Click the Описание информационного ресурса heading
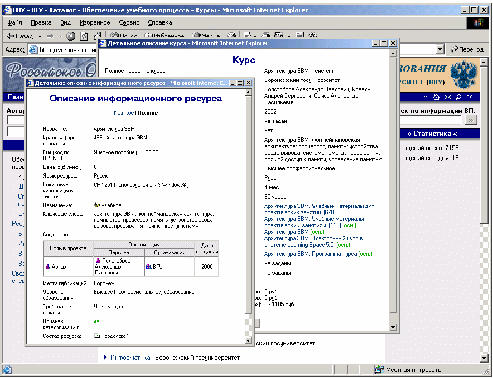Image resolution: width=493 pixels, height=378 pixels. [x=135, y=98]
